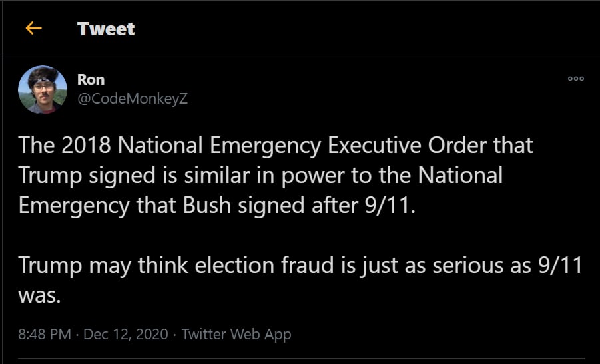Click the final word "was." in tweet
Viewport: 600px width, 364px height.
click(39, 295)
